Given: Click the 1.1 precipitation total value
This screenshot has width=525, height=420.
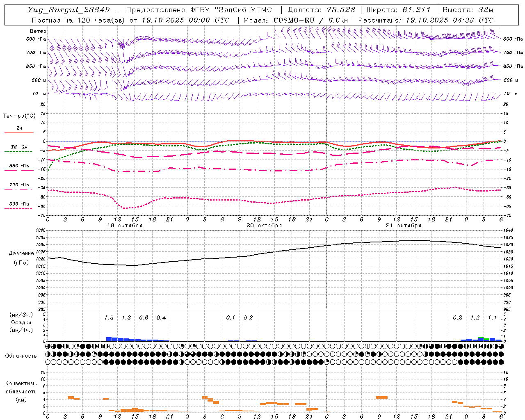Looking at the screenshot, I should tap(492, 317).
